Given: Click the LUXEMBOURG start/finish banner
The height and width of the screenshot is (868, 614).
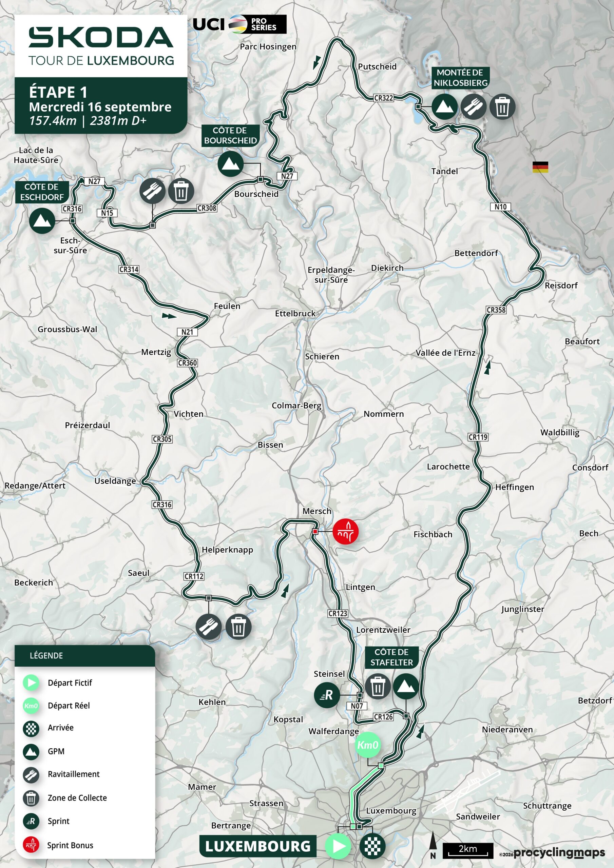Looking at the screenshot, I should (257, 846).
